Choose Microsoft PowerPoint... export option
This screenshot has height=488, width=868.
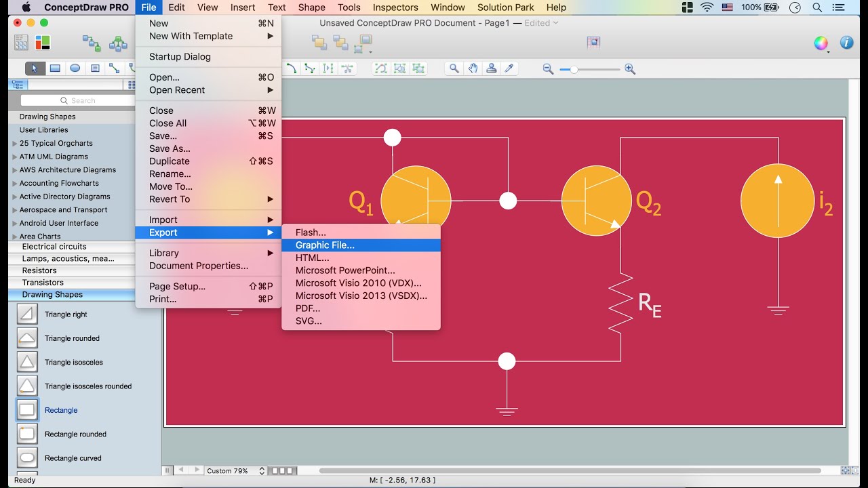point(361,270)
